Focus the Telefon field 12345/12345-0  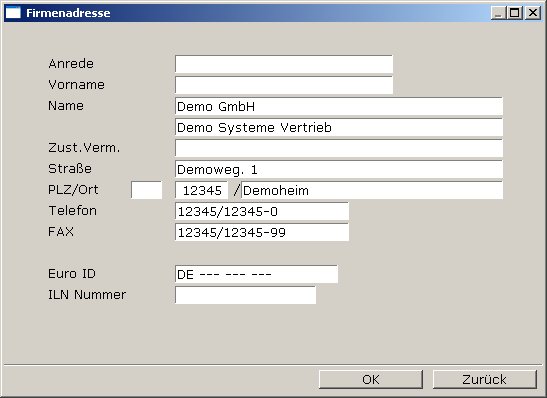[262, 211]
